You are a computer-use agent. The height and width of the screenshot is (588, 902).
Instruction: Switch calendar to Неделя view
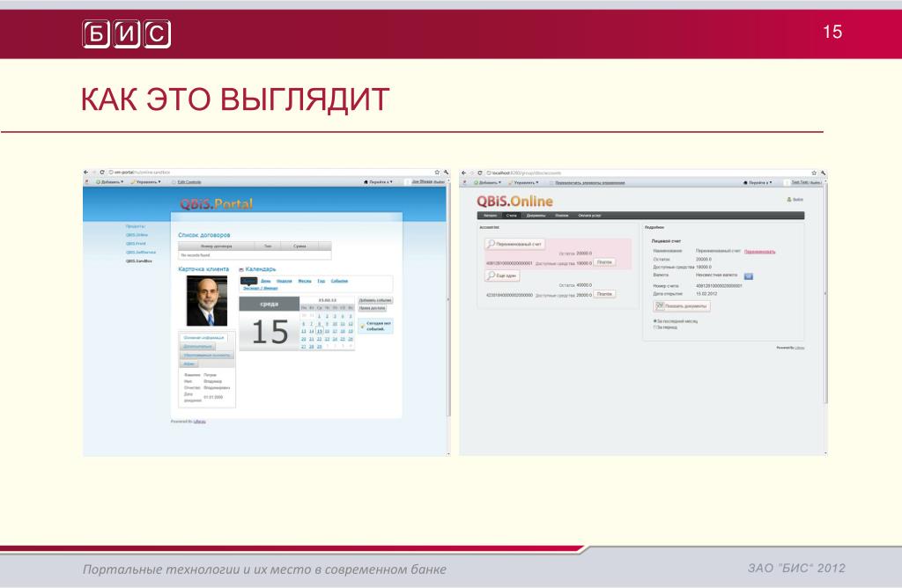click(285, 281)
